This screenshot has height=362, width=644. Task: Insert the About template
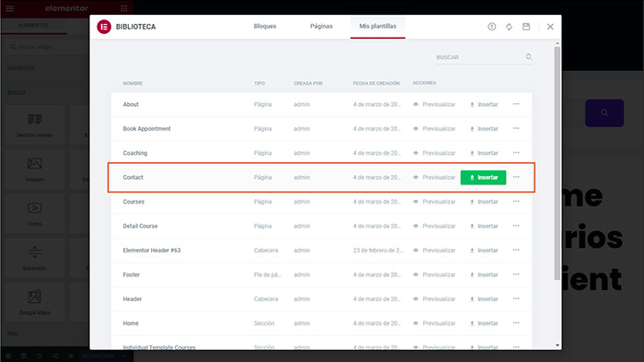click(484, 104)
